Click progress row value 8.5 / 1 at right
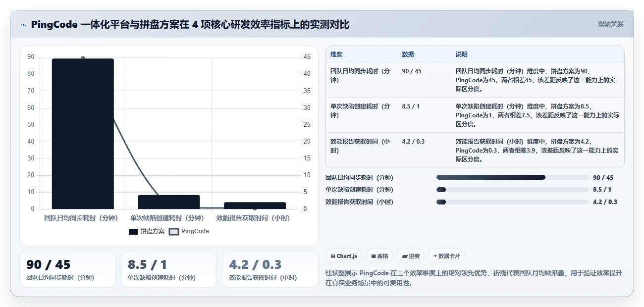This screenshot has width=644, height=307. click(x=602, y=190)
